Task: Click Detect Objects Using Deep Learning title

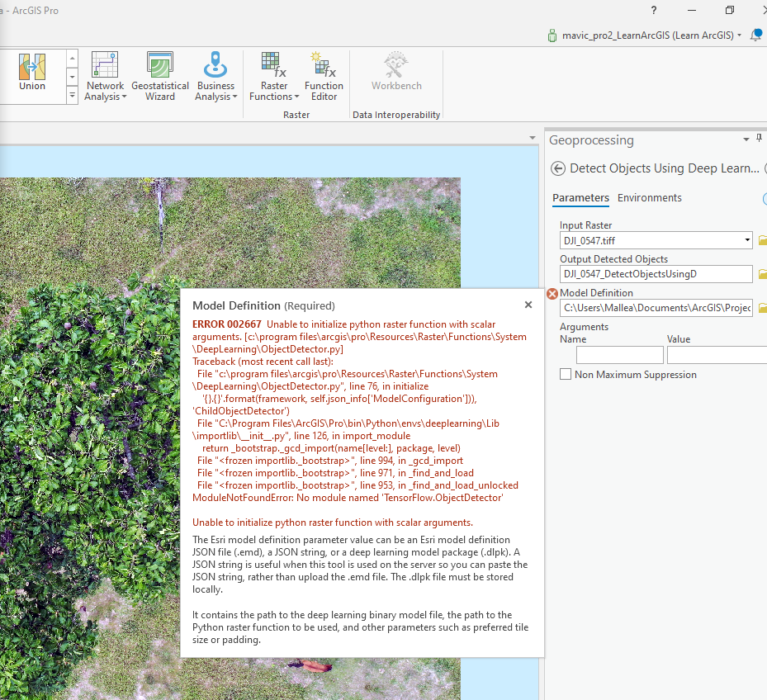Action: pyautogui.click(x=665, y=168)
